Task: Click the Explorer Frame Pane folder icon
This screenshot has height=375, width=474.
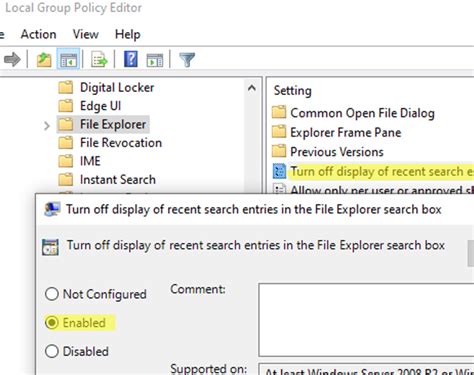Action: click(279, 132)
